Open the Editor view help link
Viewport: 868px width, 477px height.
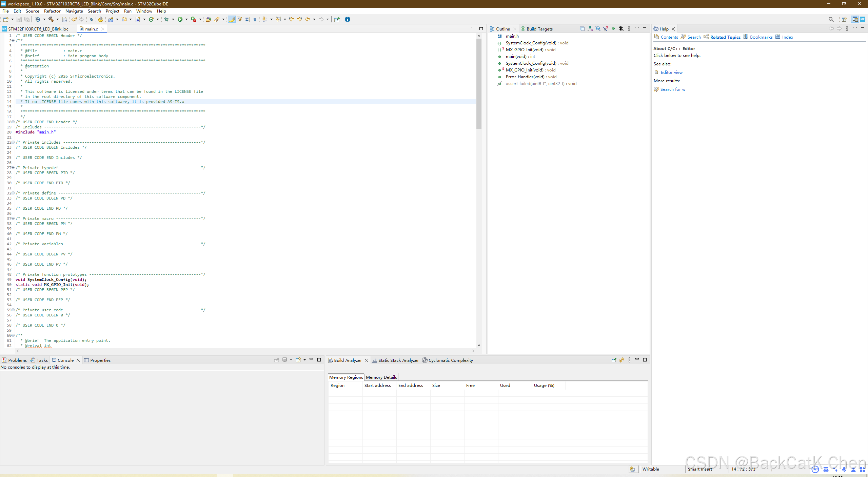click(x=671, y=72)
